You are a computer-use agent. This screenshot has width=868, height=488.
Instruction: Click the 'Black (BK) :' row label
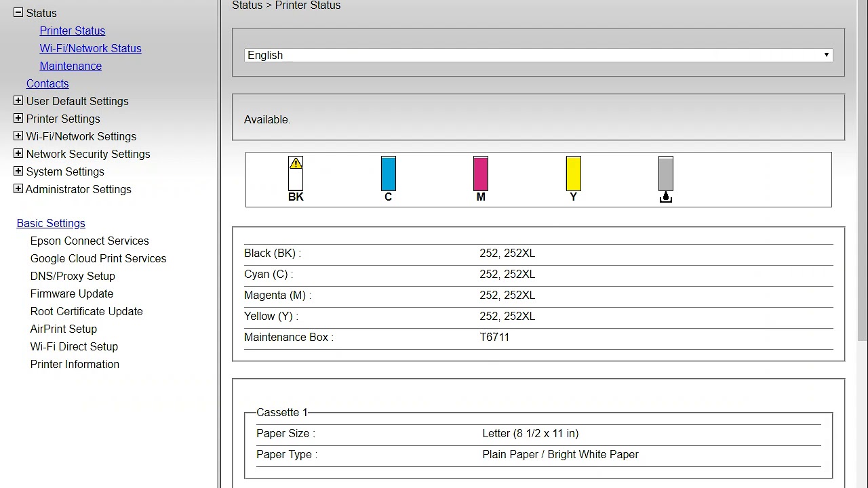(273, 253)
